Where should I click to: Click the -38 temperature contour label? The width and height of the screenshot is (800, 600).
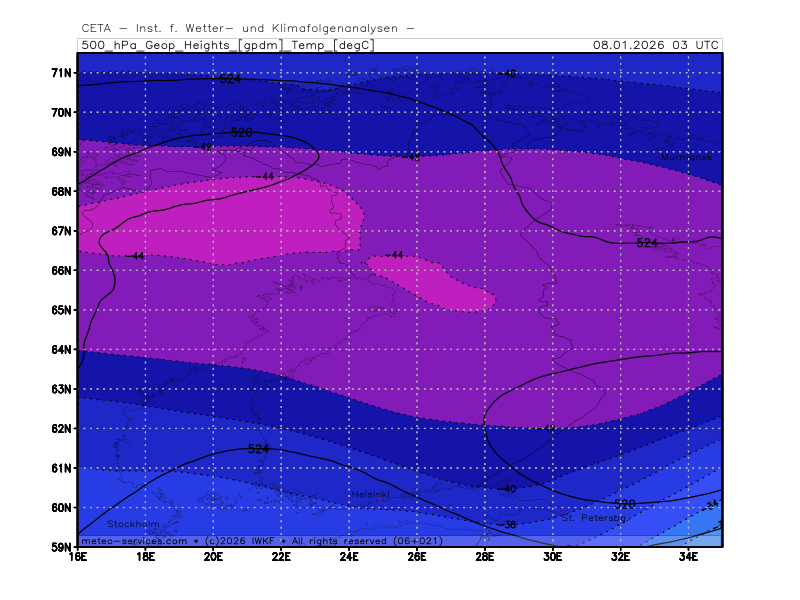pos(508,524)
